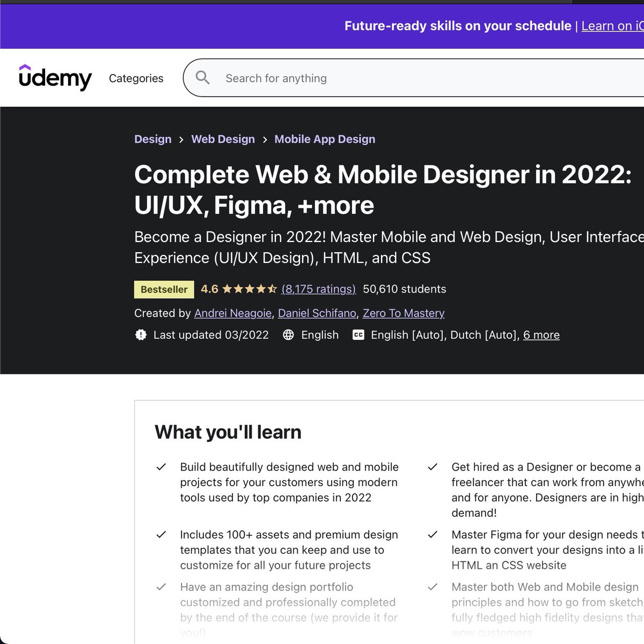This screenshot has width=644, height=644.
Task: Click the checkmark beside 'Master Figma'
Action: coord(433,535)
